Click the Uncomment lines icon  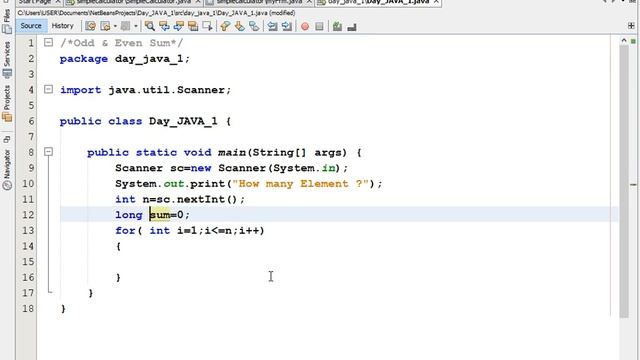point(352,27)
